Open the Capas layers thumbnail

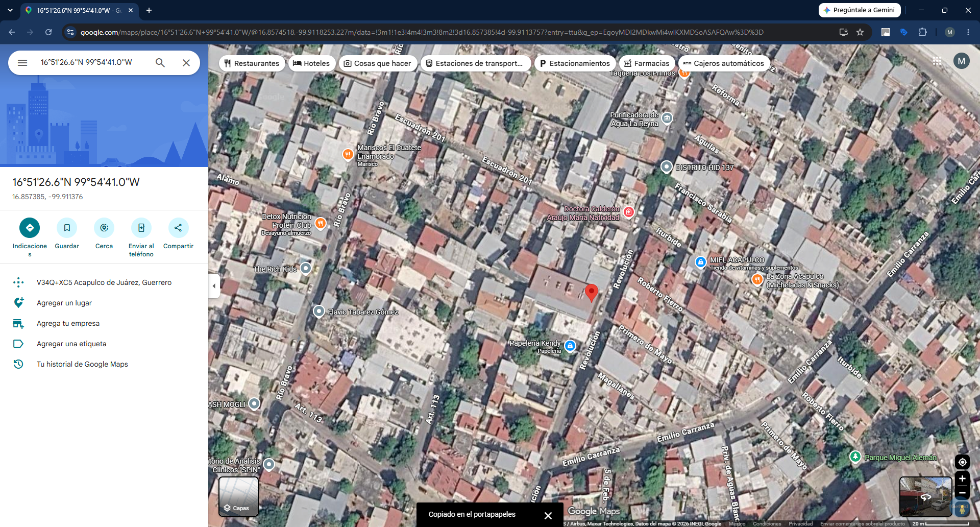pyautogui.click(x=238, y=496)
